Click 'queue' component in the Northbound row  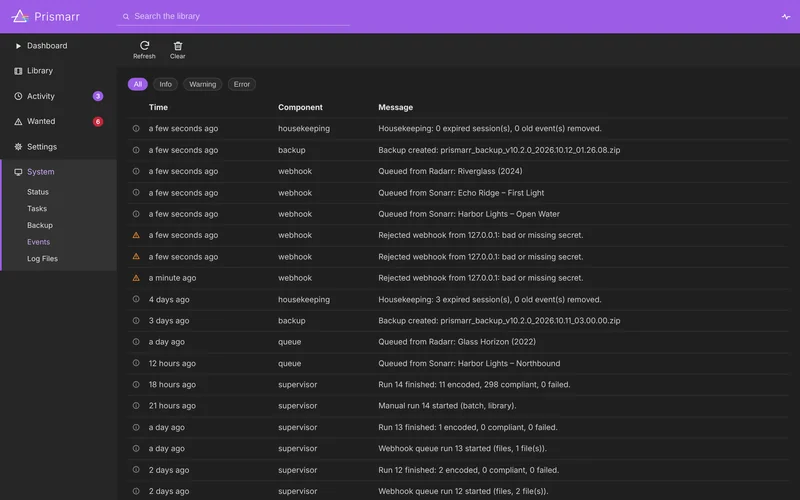click(289, 363)
